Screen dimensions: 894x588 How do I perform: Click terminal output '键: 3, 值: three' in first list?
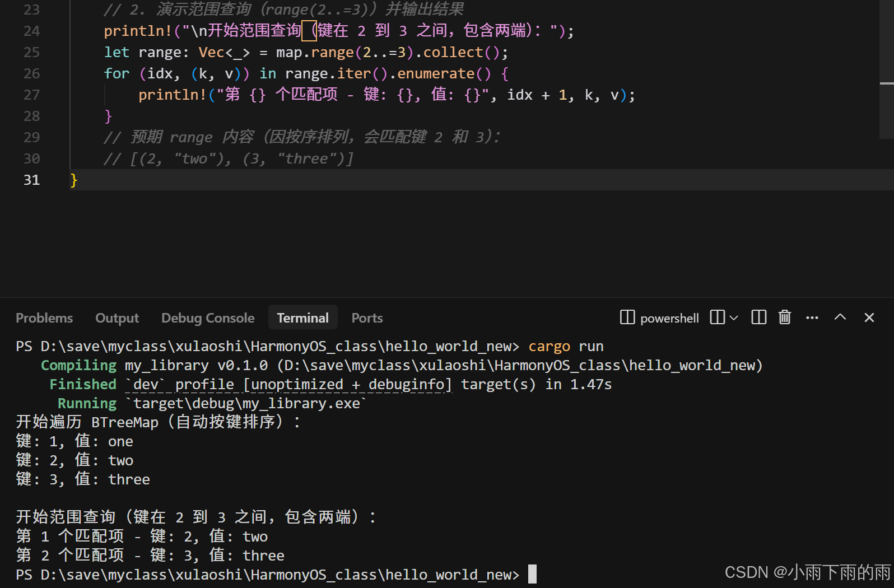83,480
